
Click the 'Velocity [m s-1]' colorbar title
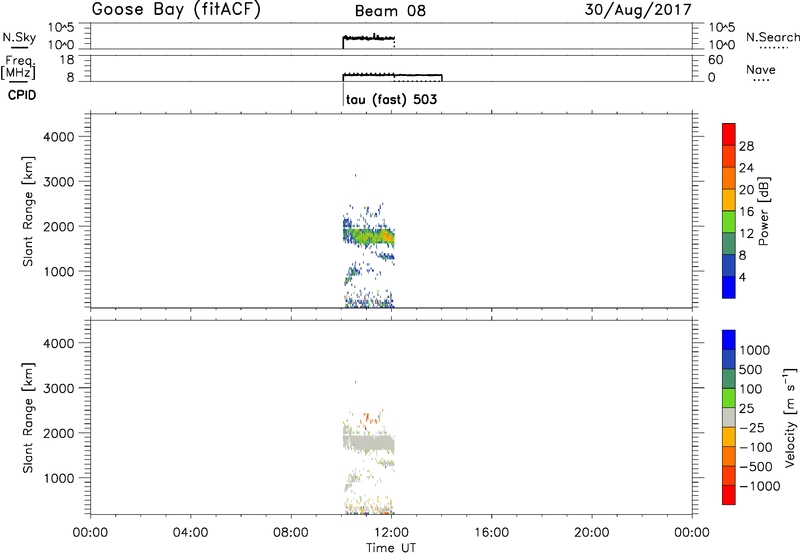coord(790,417)
